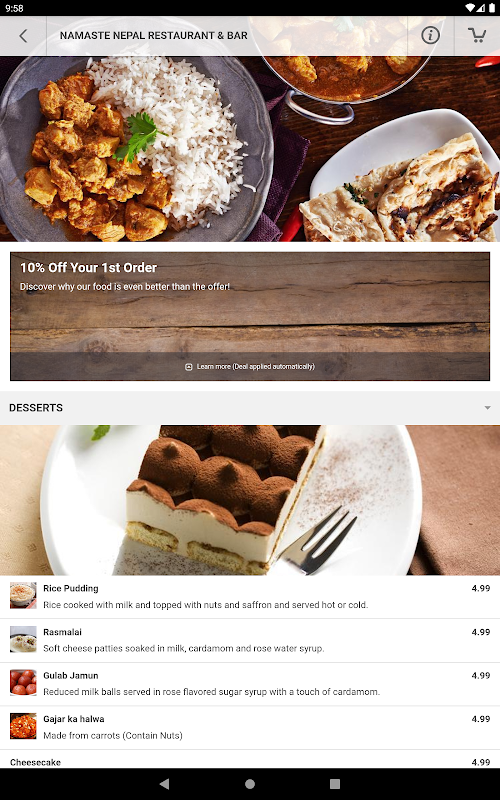Add Gajar ka halwa item

250,728
